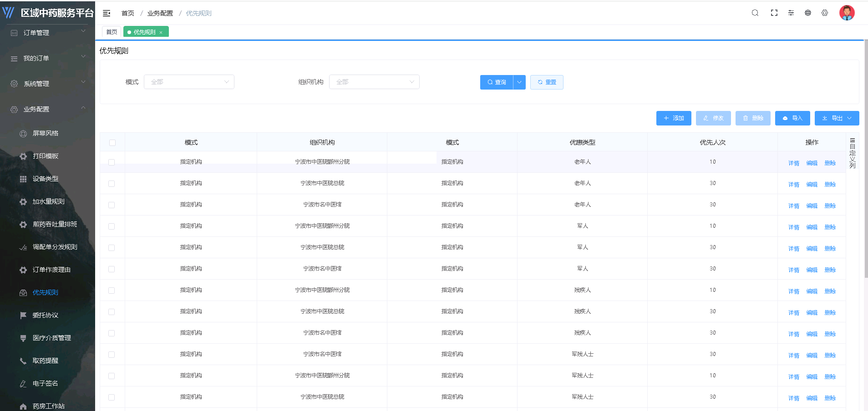Click the 系统管理 gear icon

click(14, 84)
